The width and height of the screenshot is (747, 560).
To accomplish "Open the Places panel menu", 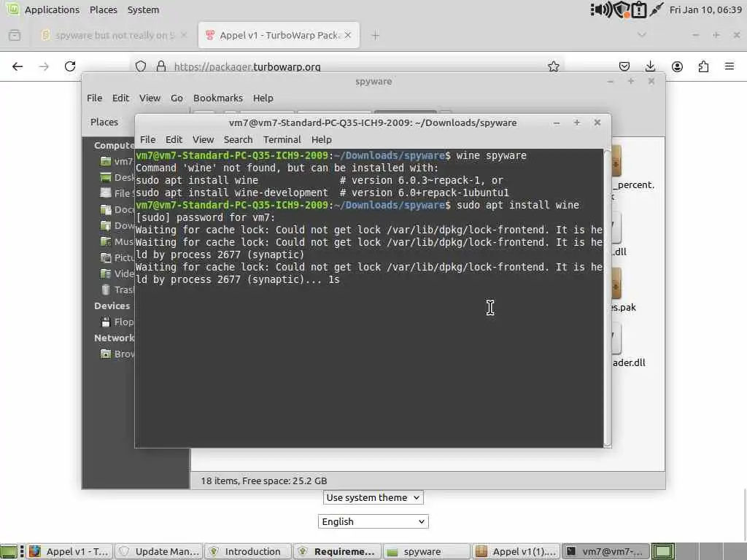I will 104,9.
